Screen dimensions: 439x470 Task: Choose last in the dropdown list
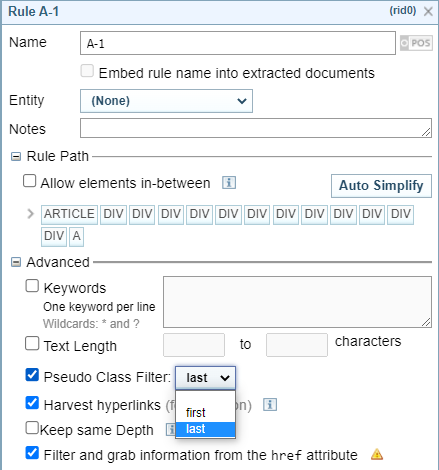pos(205,429)
